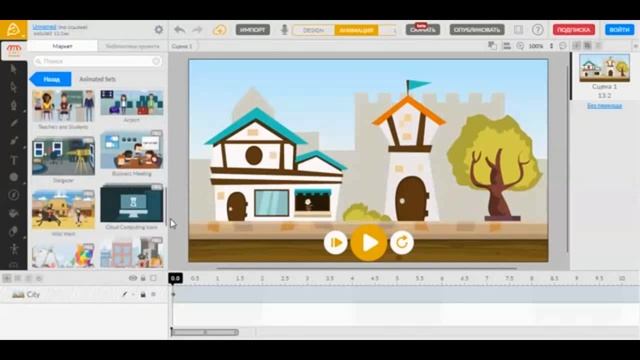Toggle Design mode
This screenshot has height=360, width=640.
coord(313,30)
